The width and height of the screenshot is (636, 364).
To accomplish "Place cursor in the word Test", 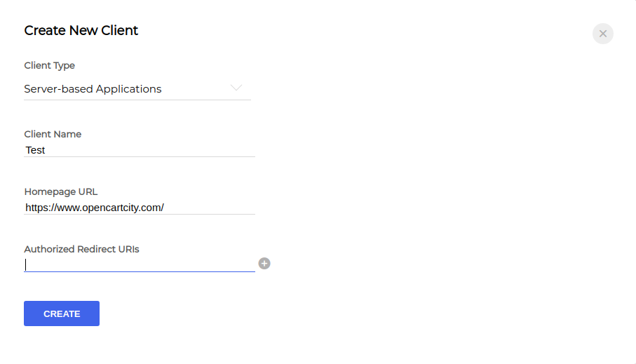I will click(35, 150).
